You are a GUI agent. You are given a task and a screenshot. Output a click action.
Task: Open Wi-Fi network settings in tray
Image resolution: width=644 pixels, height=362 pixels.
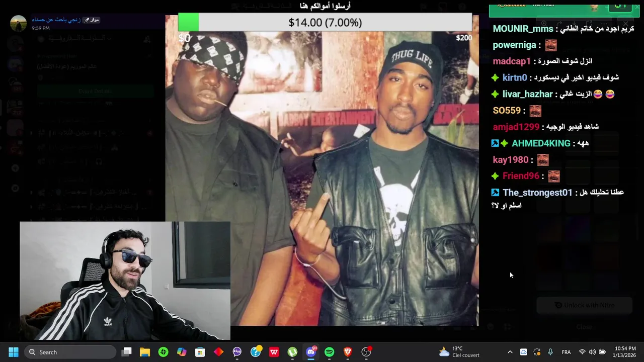click(x=582, y=352)
